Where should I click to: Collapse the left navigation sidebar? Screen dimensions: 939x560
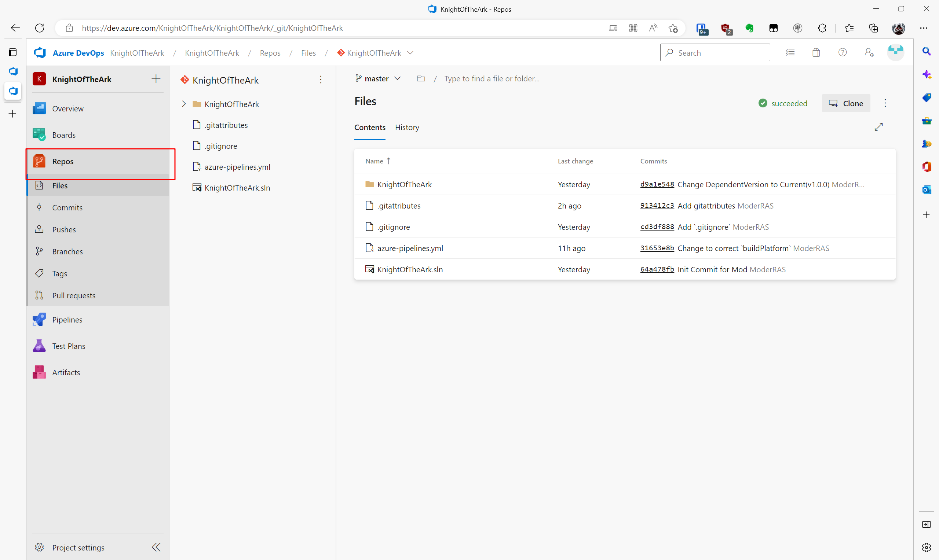[156, 547]
